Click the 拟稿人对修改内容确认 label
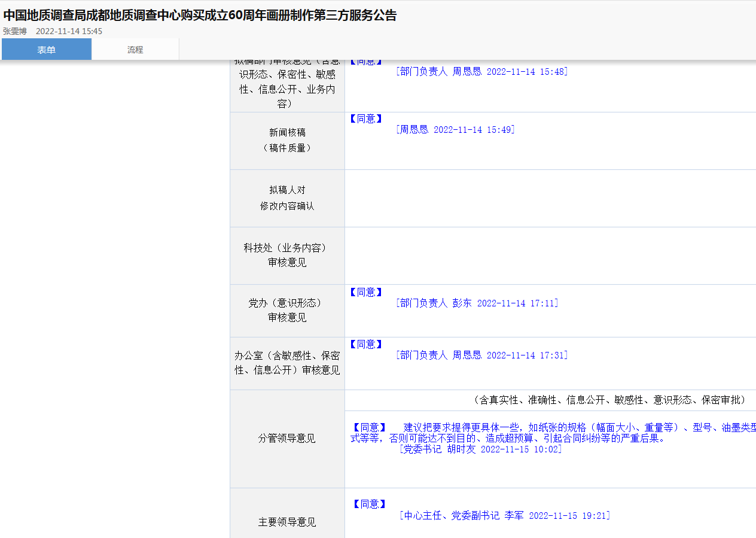Image resolution: width=756 pixels, height=538 pixels. click(287, 197)
